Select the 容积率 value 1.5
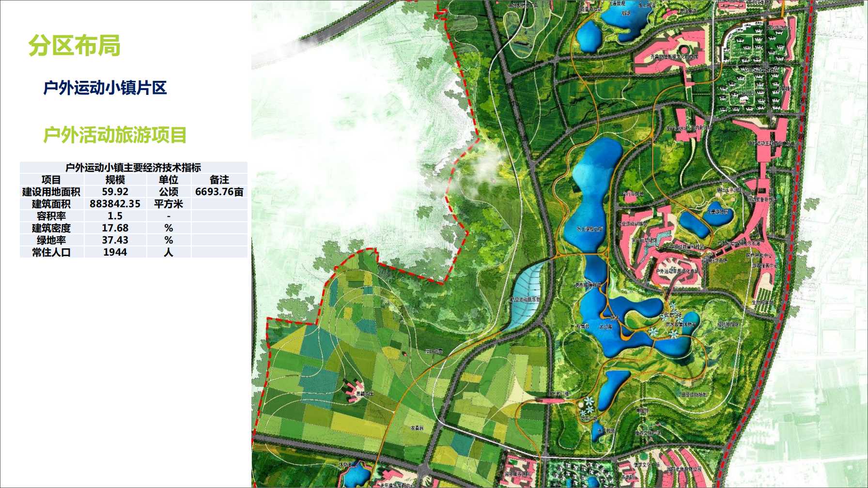The height and width of the screenshot is (488, 868). (x=115, y=216)
